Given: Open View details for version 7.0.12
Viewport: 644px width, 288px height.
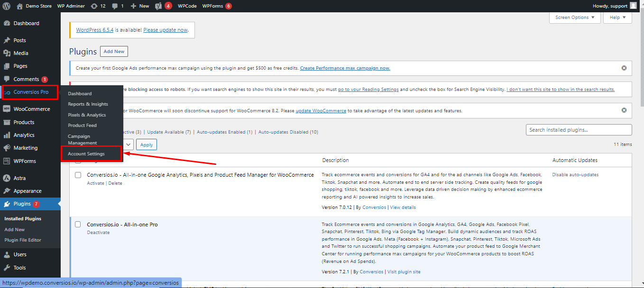Looking at the screenshot, I should click(x=403, y=207).
